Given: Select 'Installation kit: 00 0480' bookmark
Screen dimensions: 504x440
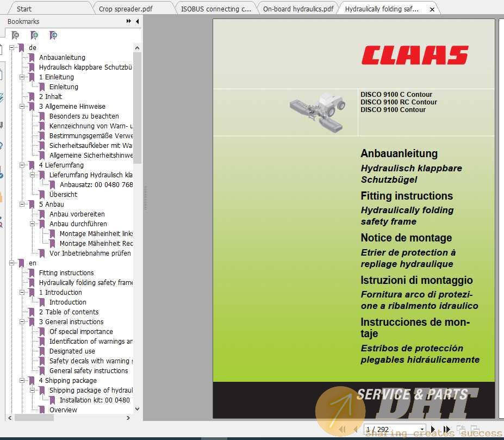Looking at the screenshot, I should click(95, 400).
